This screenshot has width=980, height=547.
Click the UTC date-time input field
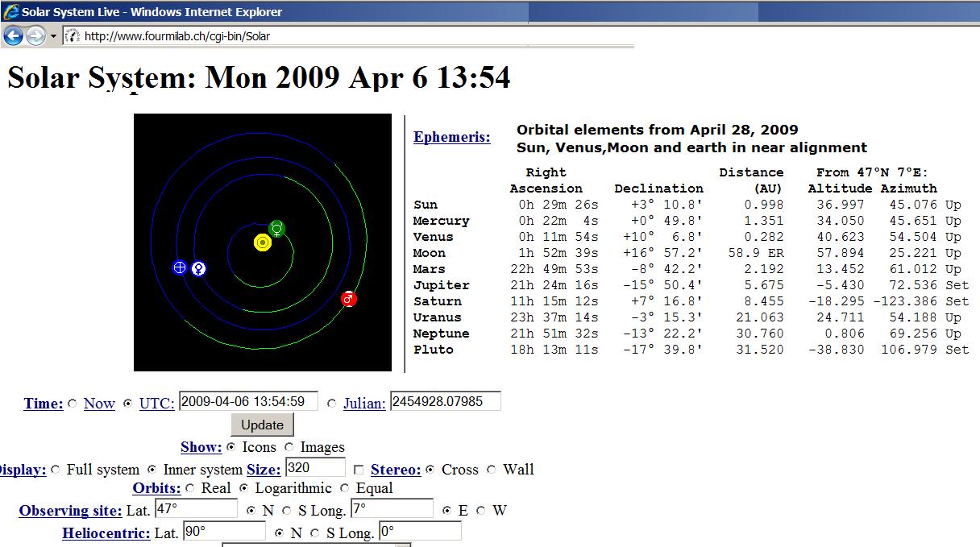tap(249, 401)
